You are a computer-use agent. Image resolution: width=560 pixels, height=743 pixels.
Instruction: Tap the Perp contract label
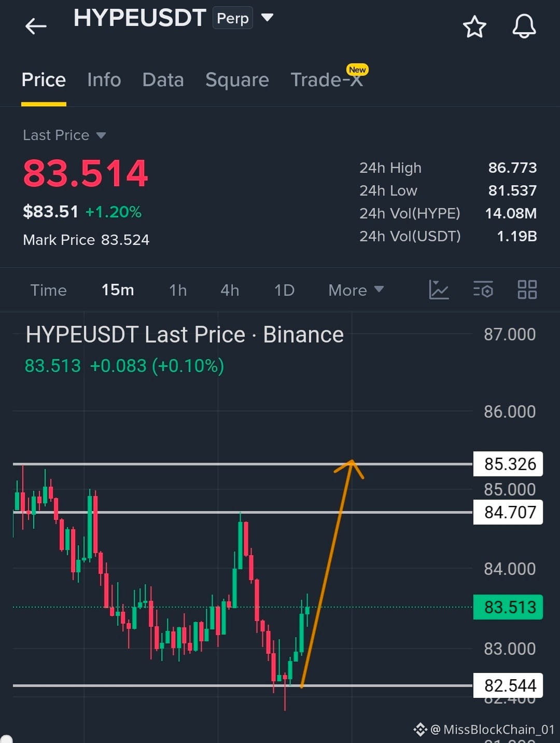coord(233,18)
